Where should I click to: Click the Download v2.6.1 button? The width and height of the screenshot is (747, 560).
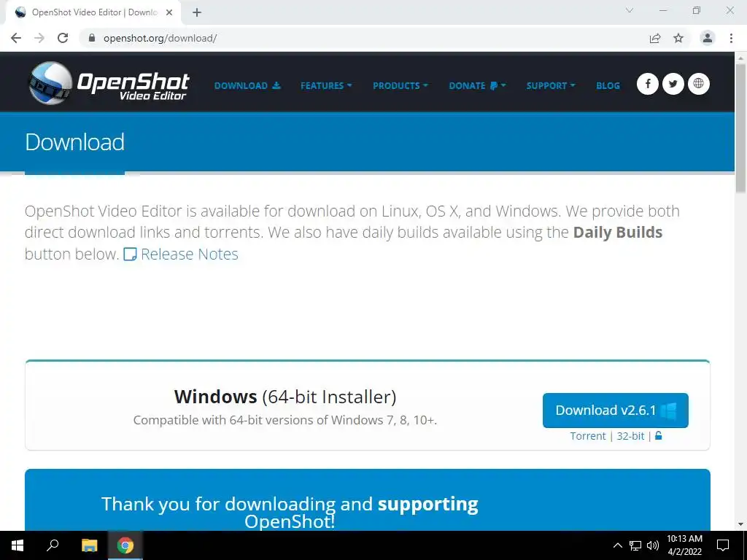(x=615, y=411)
